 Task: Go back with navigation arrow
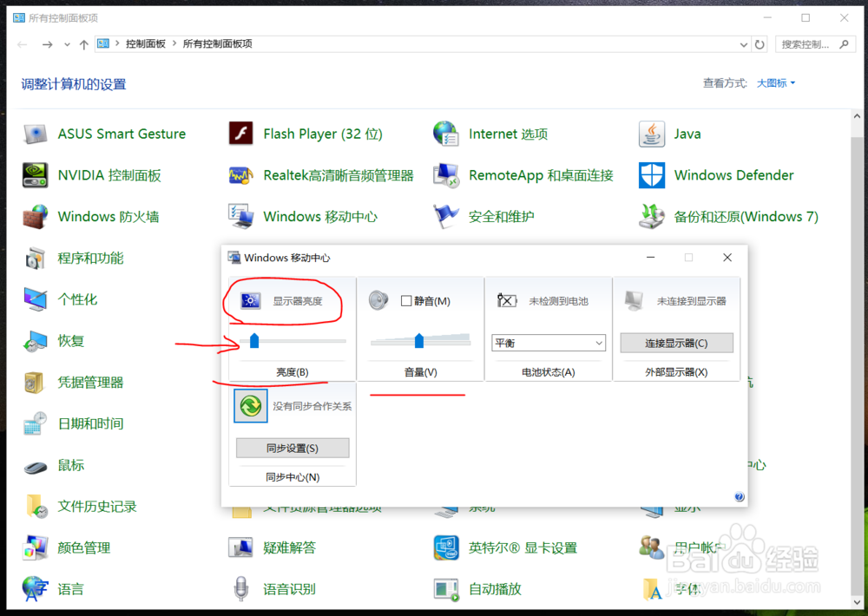coord(23,44)
